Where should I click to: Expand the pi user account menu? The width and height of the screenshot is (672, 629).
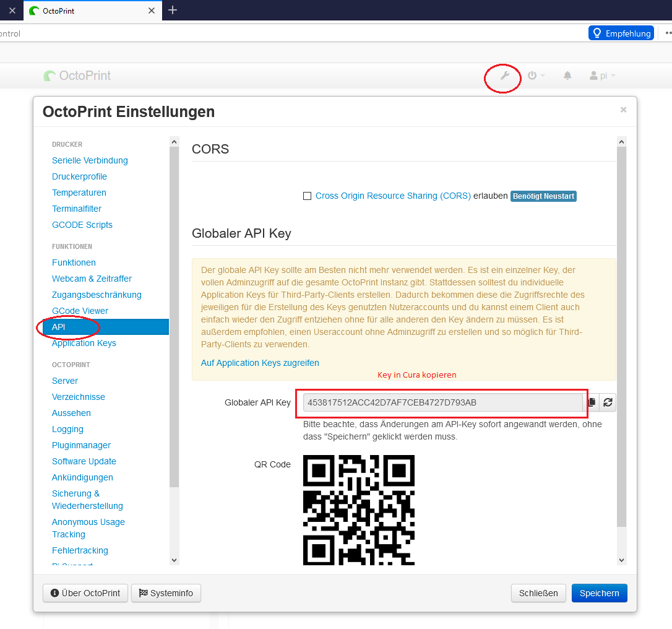[x=601, y=75]
